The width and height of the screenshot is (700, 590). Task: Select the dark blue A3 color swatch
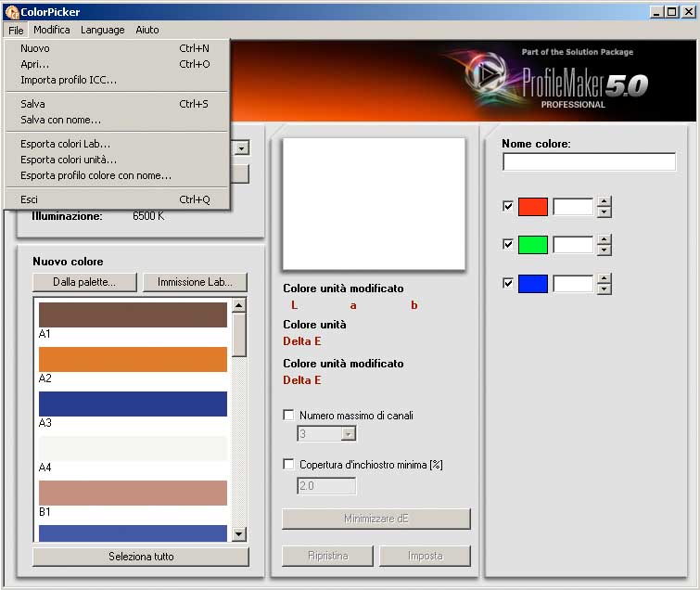pyautogui.click(x=133, y=404)
